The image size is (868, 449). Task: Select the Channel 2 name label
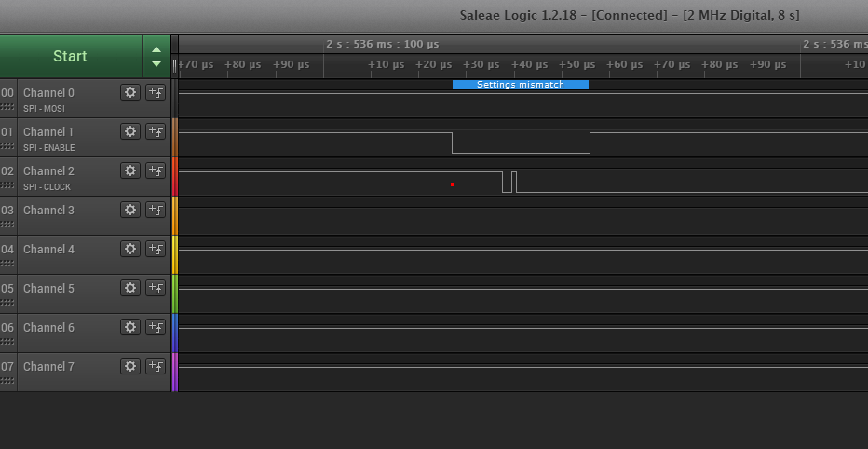(48, 171)
